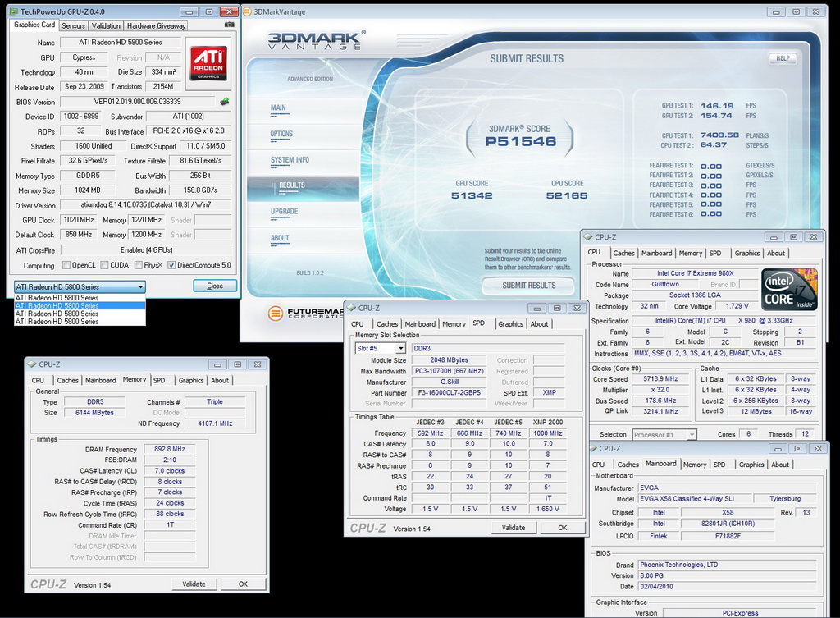Click the DRAM Frequency value 892.8 MHz
Viewport: 840px width, 618px height.
[170, 449]
